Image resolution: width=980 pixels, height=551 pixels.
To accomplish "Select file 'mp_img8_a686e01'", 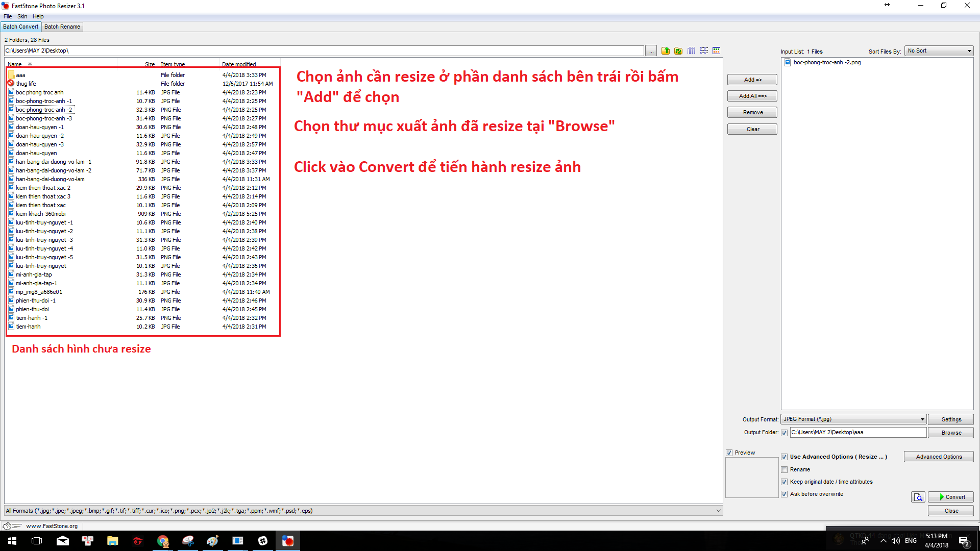I will pos(39,292).
